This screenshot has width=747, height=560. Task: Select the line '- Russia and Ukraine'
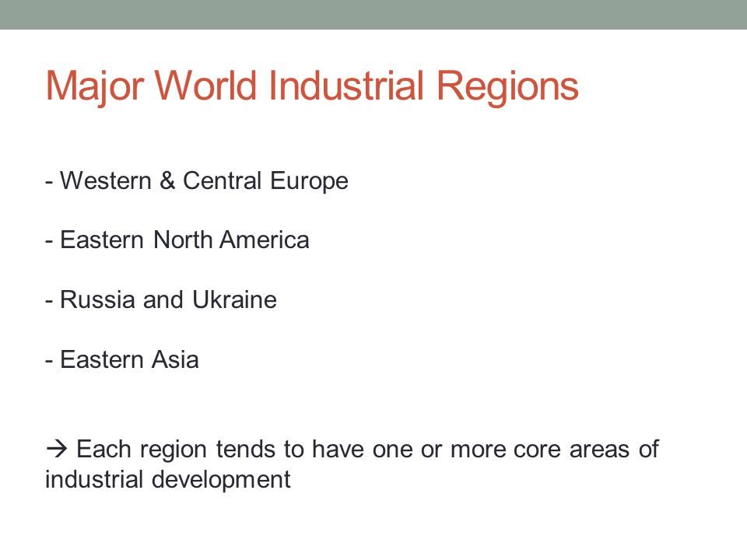point(161,300)
